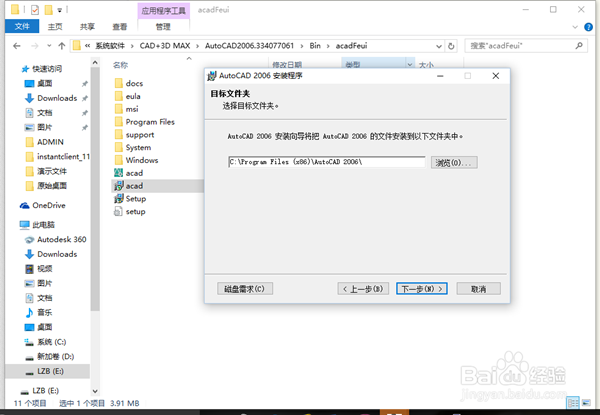Image resolution: width=600 pixels, height=415 pixels.
Task: Open System (C:) drive
Action: point(45,342)
